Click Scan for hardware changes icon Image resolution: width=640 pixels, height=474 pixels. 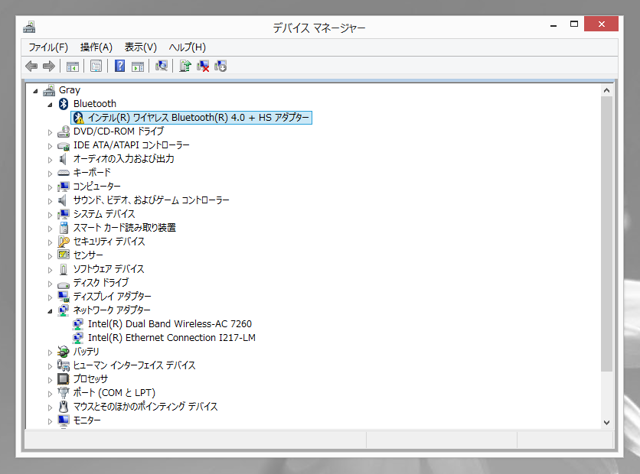click(x=161, y=66)
